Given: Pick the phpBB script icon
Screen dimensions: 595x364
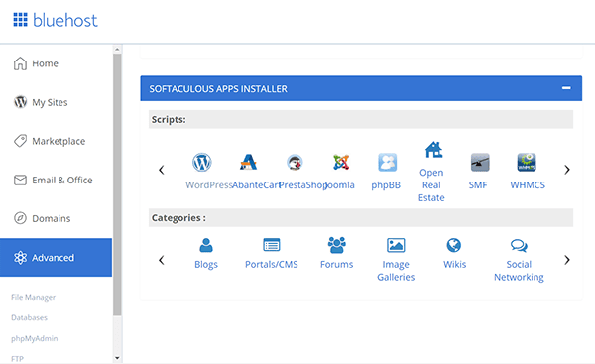Looking at the screenshot, I should pyautogui.click(x=387, y=162).
